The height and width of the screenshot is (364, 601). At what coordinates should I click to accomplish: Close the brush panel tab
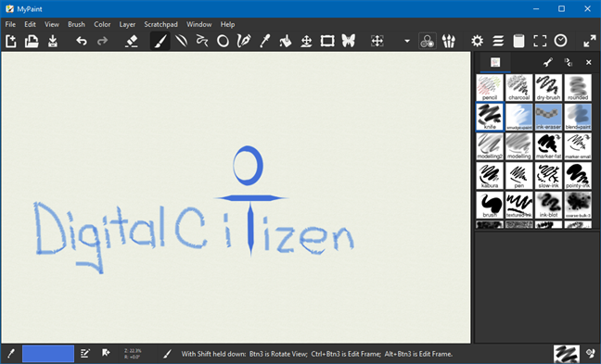click(x=589, y=62)
